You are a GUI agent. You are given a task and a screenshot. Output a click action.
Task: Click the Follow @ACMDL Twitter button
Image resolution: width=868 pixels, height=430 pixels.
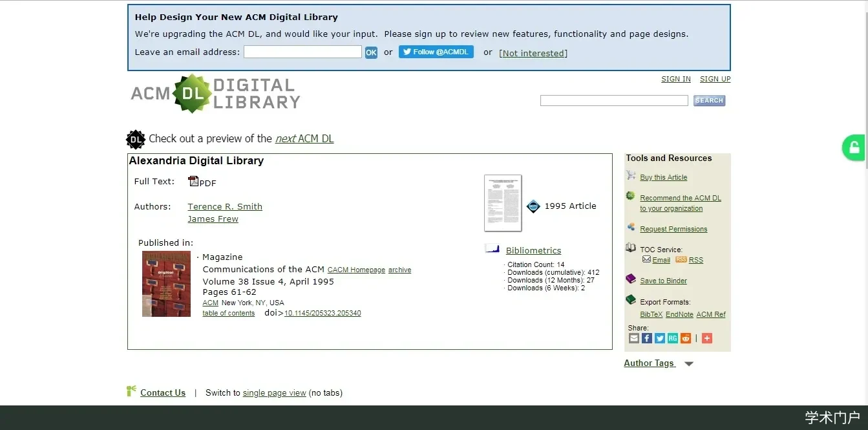point(436,52)
